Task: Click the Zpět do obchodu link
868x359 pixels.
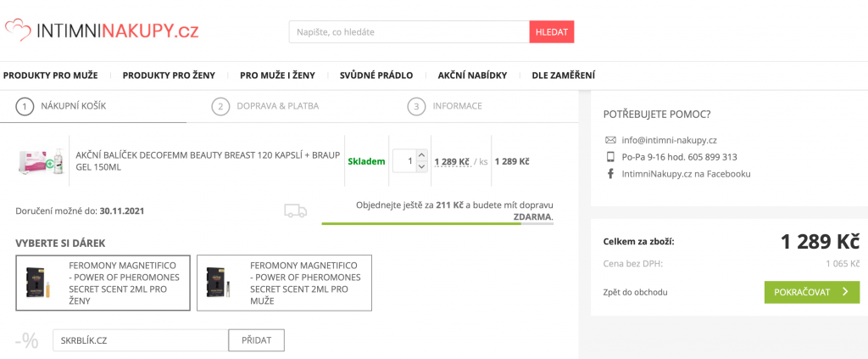Action: tap(635, 292)
